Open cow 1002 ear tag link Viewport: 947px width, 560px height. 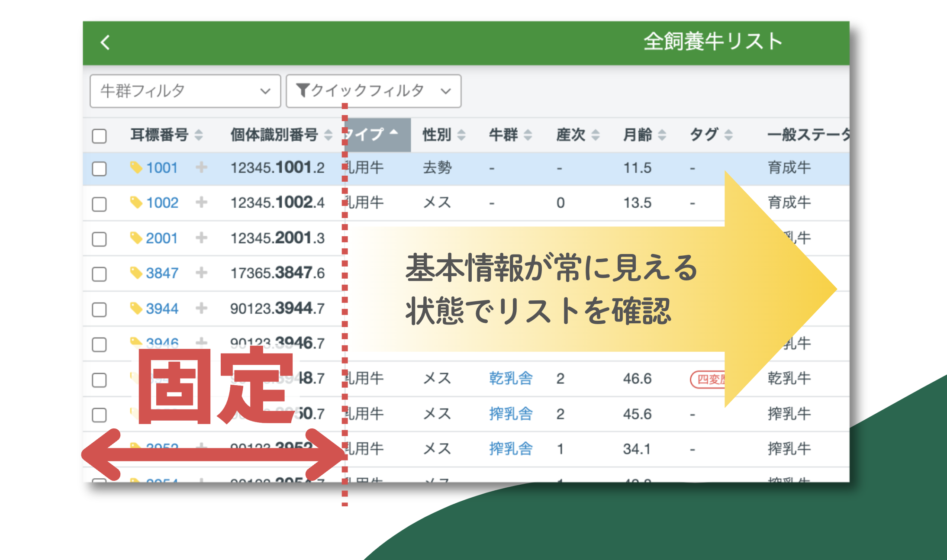click(162, 203)
